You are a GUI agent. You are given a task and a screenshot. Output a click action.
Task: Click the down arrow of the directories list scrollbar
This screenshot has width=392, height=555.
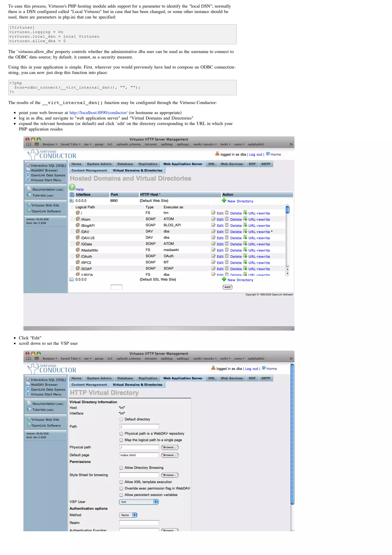[287, 274]
